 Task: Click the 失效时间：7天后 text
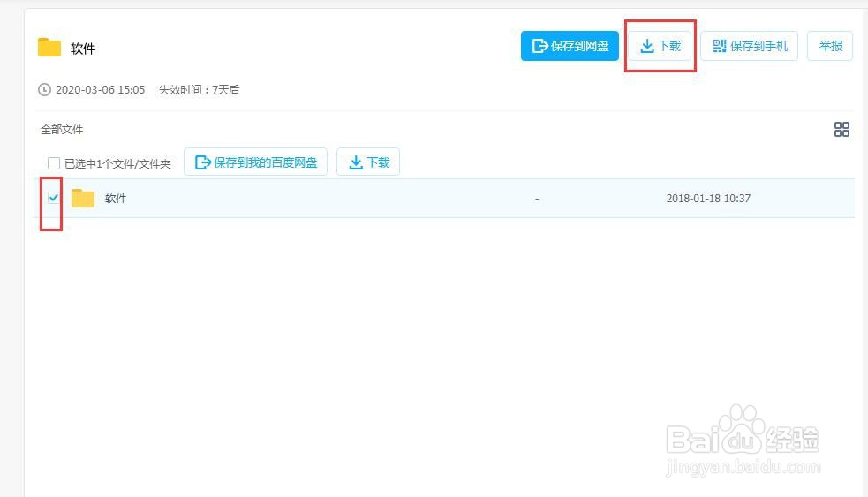click(x=200, y=90)
